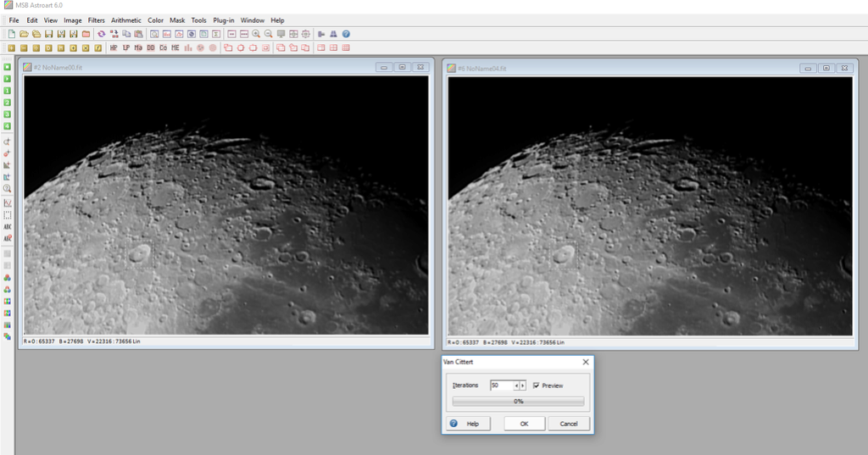Click the Zoom in magnifier icon
The height and width of the screenshot is (455, 868).
click(256, 34)
